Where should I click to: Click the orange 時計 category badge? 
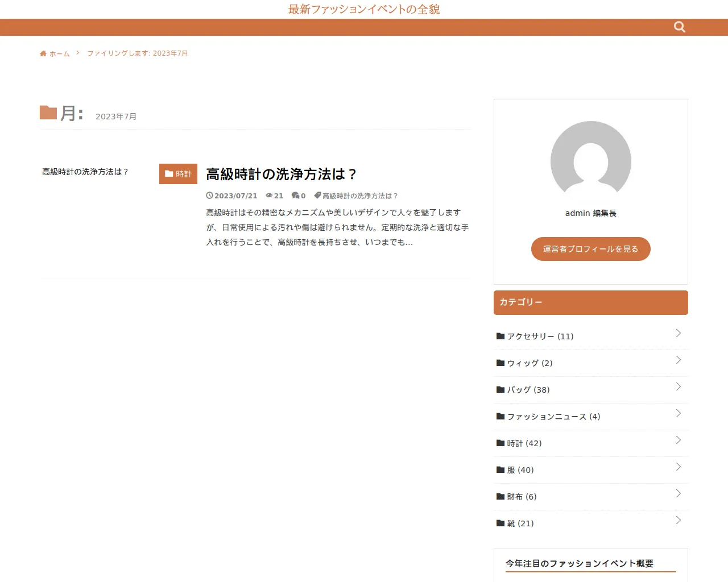coord(178,174)
